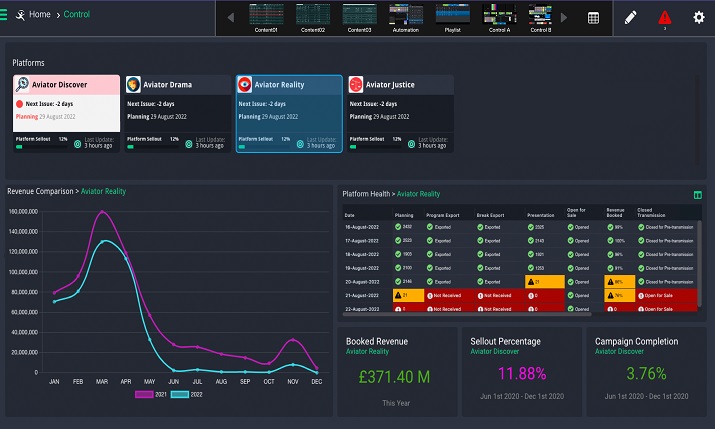
Task: Switch to the Playlist dashboard thumbnail
Action: [x=452, y=18]
